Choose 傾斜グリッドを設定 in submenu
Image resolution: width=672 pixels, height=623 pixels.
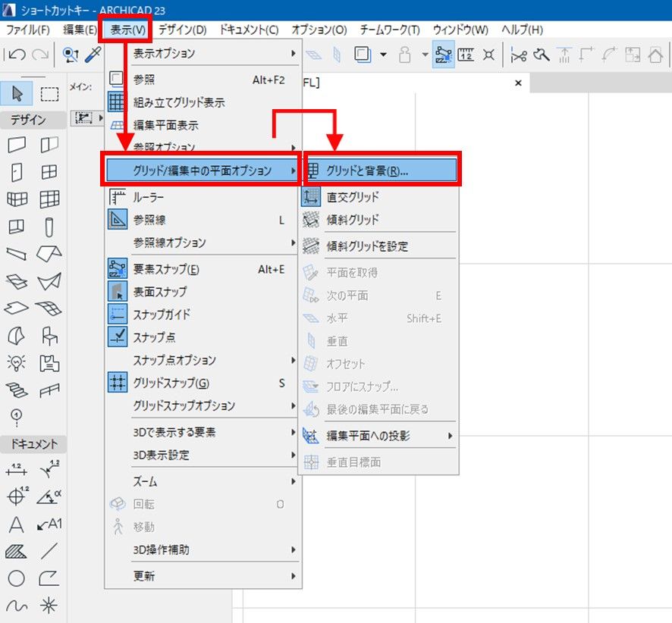tap(378, 246)
